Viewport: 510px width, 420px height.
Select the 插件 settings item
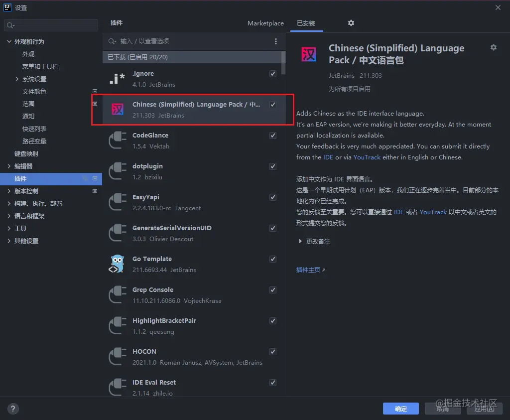(x=51, y=178)
